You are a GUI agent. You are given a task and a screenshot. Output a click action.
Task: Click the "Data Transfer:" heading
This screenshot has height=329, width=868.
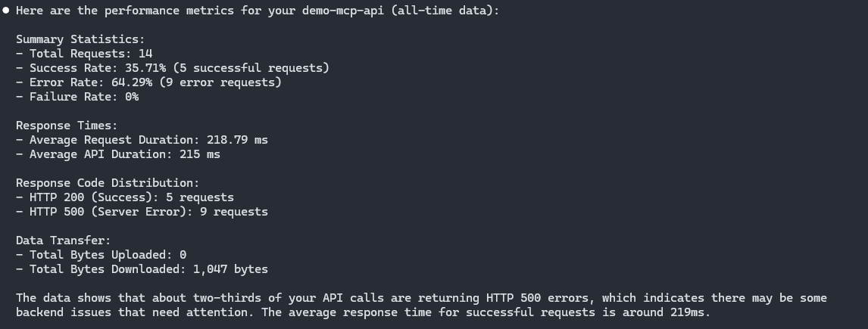pos(64,241)
